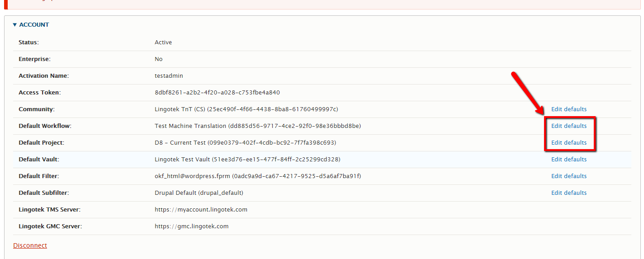Select the Enterprise value No

(158, 59)
